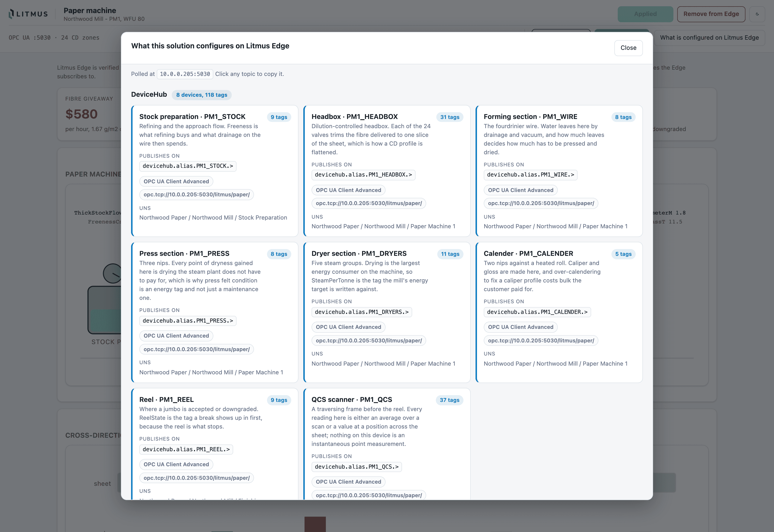The image size is (774, 532).
Task: Click the 8 devices, 118 tags badge
Action: (202, 95)
